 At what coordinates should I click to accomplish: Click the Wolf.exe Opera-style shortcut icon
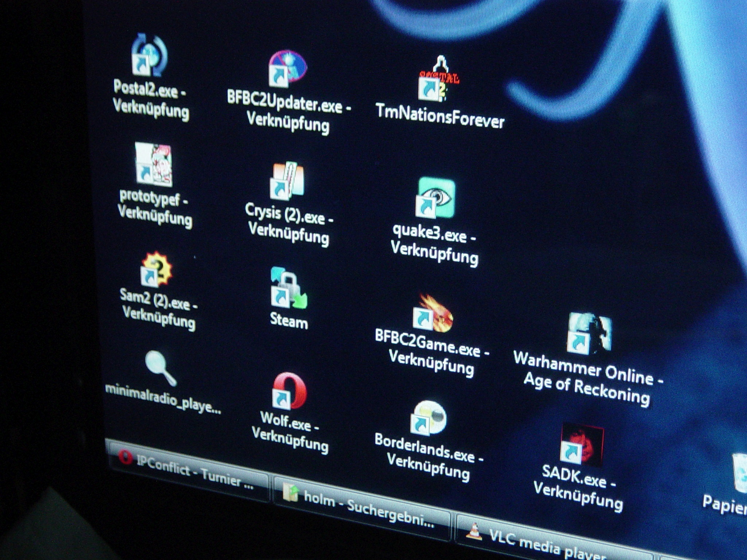click(x=290, y=391)
